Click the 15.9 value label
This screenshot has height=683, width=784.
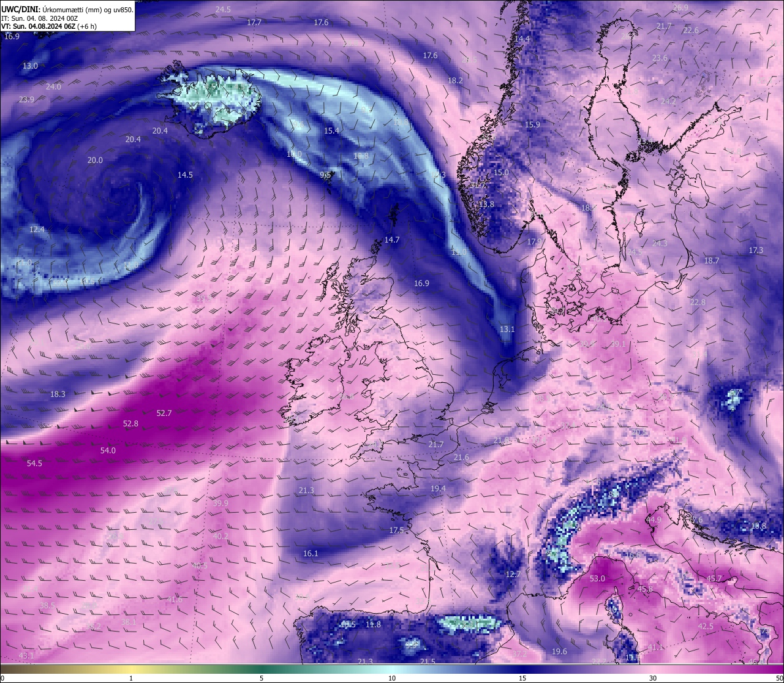pyautogui.click(x=533, y=124)
